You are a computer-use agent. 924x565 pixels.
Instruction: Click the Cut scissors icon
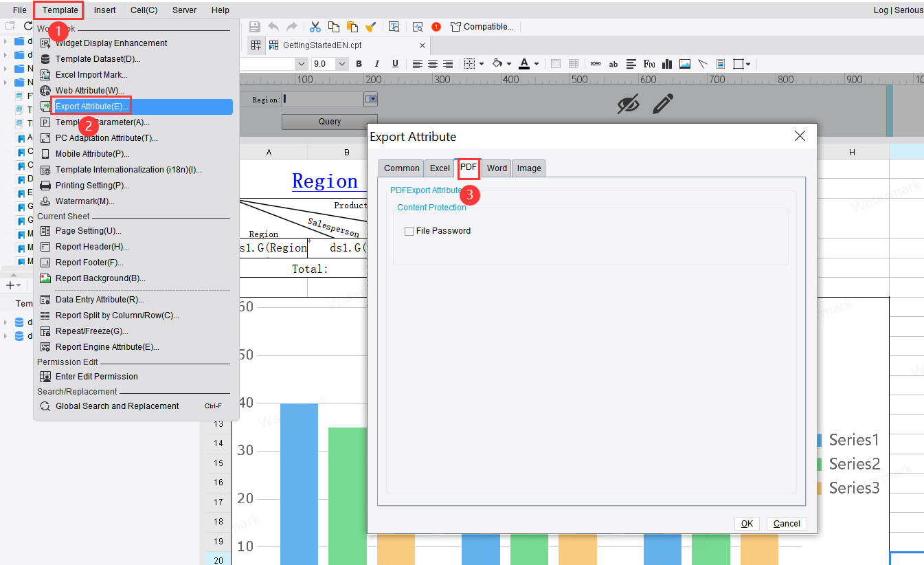[x=315, y=27]
